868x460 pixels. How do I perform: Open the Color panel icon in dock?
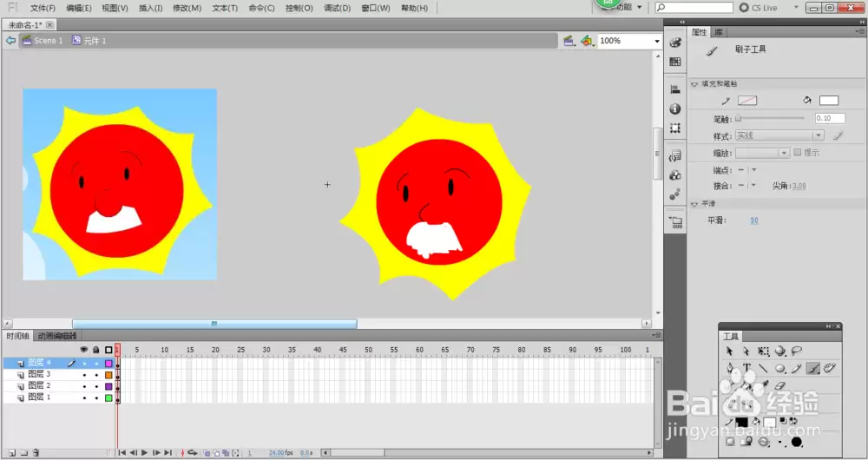tap(674, 43)
